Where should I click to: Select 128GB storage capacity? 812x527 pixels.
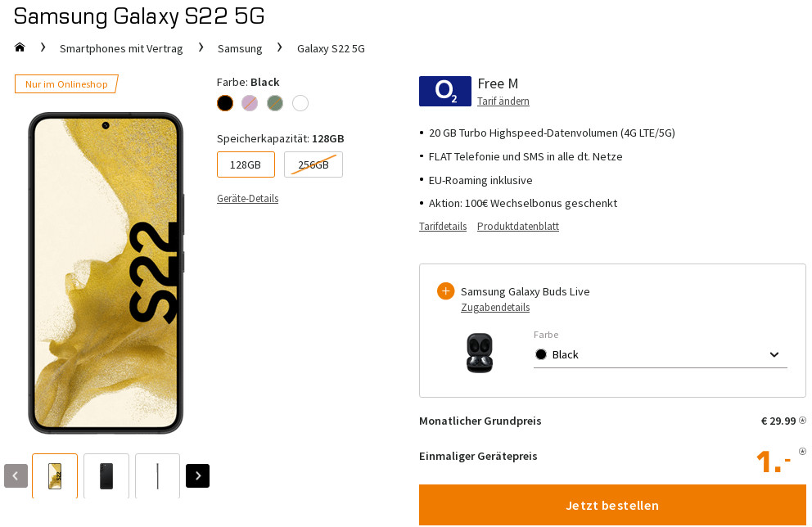pyautogui.click(x=246, y=164)
